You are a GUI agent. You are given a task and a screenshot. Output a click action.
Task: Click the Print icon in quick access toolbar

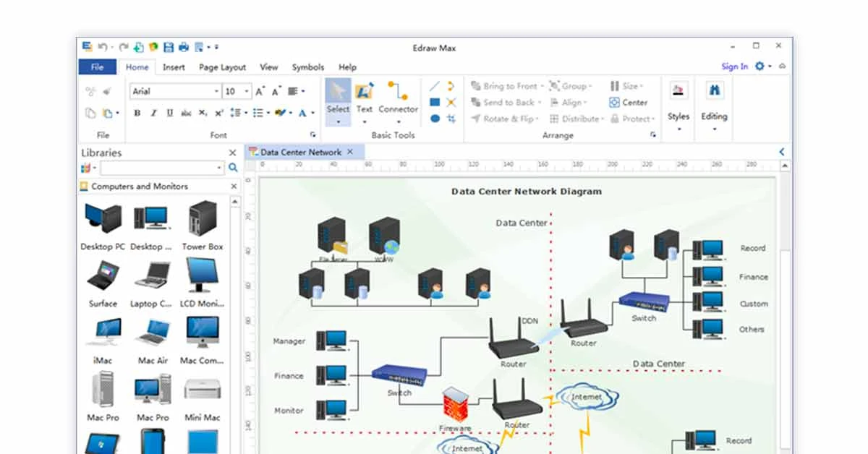(x=184, y=47)
